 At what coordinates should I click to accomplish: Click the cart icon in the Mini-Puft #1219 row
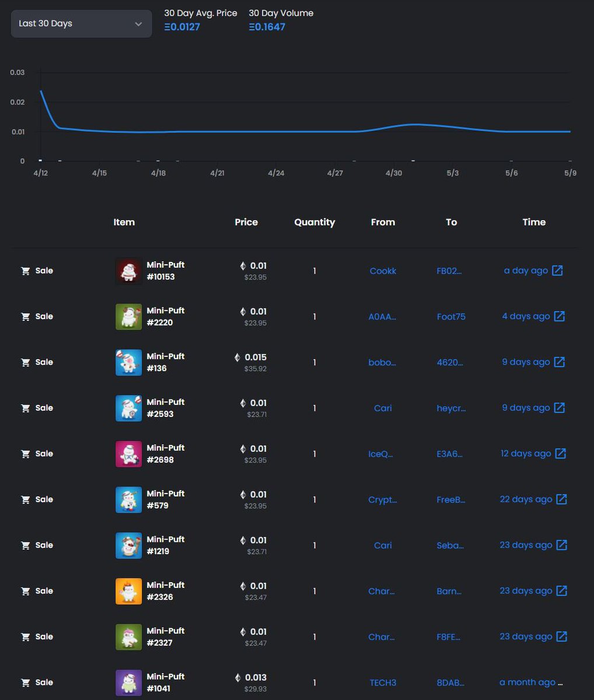coord(25,545)
